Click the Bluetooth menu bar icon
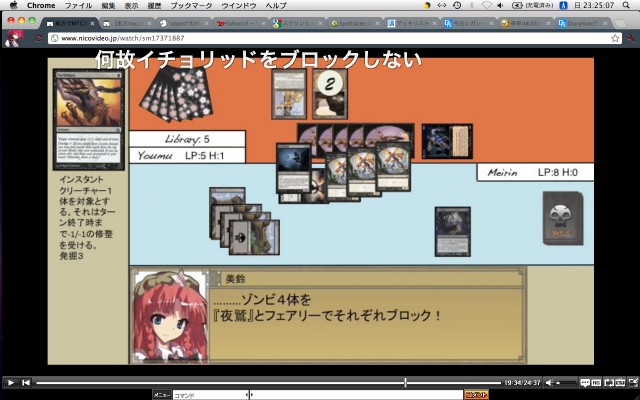This screenshot has height=400, width=640. (472, 5)
